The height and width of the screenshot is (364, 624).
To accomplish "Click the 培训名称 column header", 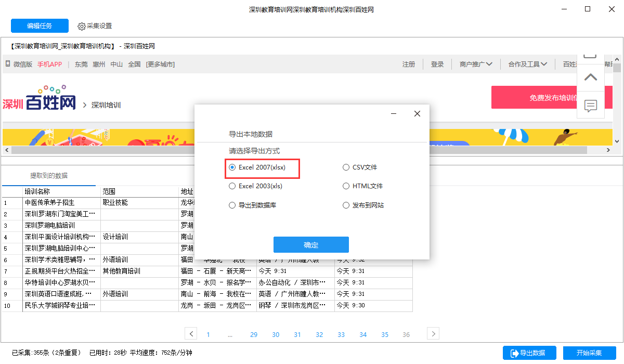I will [x=62, y=191].
